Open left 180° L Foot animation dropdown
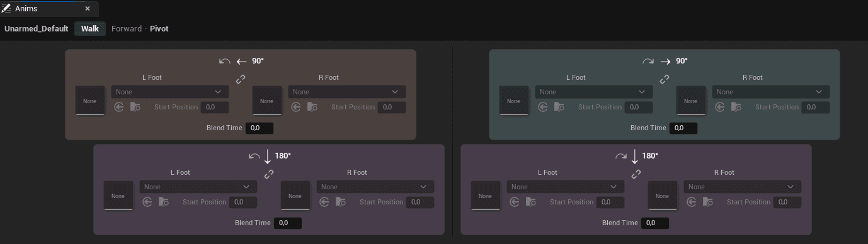 [198, 187]
